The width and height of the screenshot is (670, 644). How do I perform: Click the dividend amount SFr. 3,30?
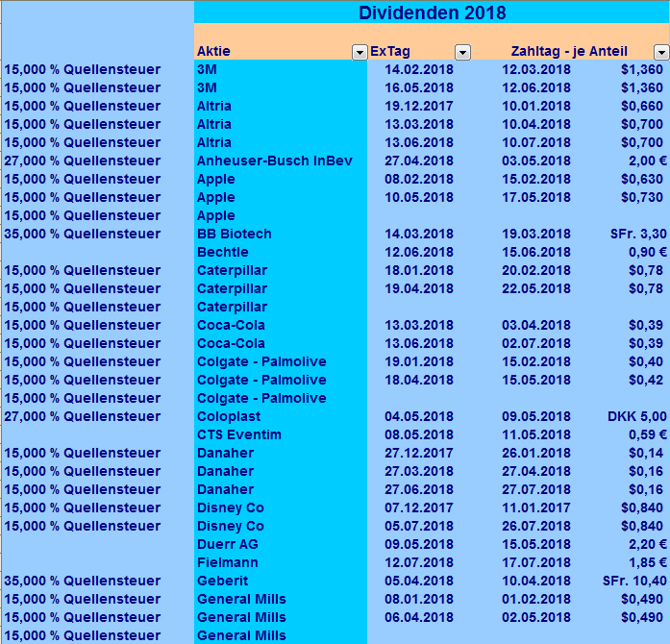pos(638,234)
